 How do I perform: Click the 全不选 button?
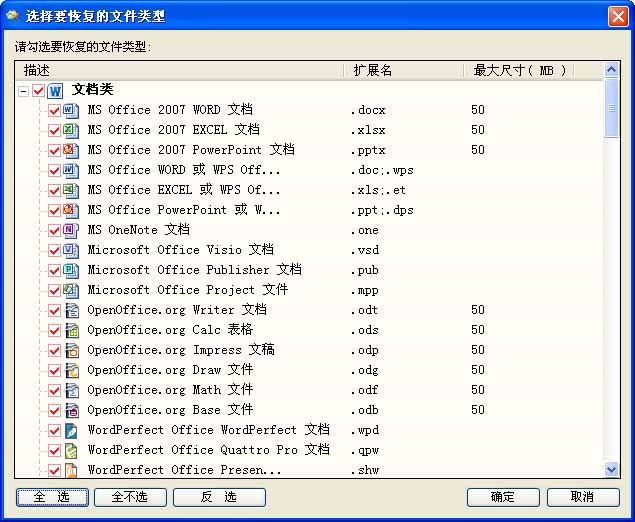click(x=130, y=497)
